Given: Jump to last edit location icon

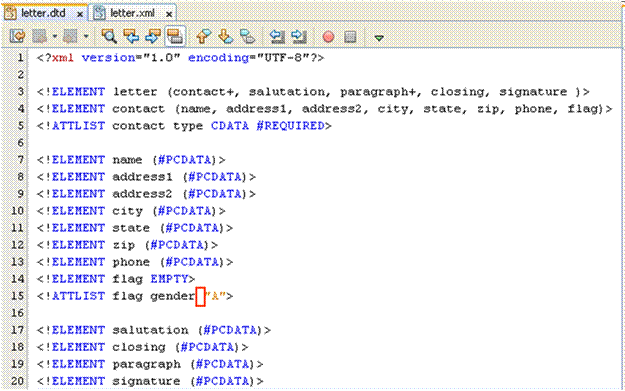Looking at the screenshot, I should click(x=17, y=37).
